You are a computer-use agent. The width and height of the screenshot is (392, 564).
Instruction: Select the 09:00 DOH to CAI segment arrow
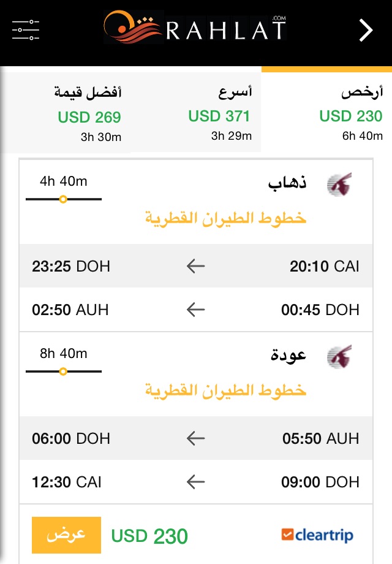point(195,482)
